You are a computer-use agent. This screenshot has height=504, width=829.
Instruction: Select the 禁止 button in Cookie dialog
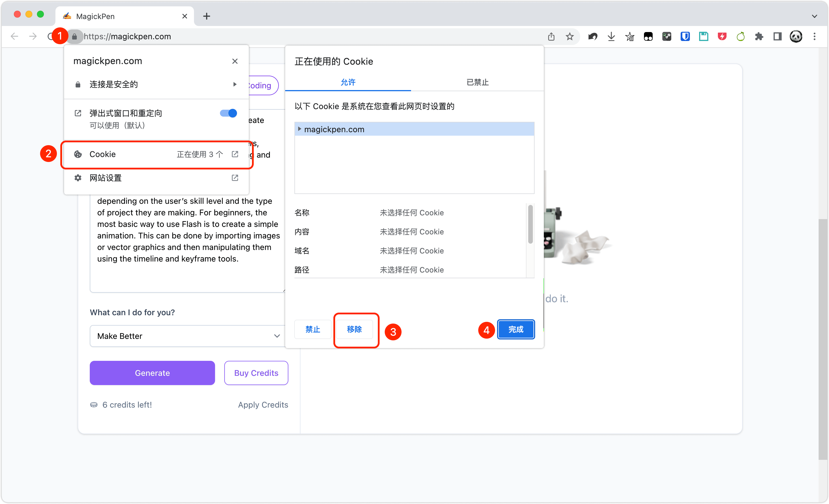point(312,329)
